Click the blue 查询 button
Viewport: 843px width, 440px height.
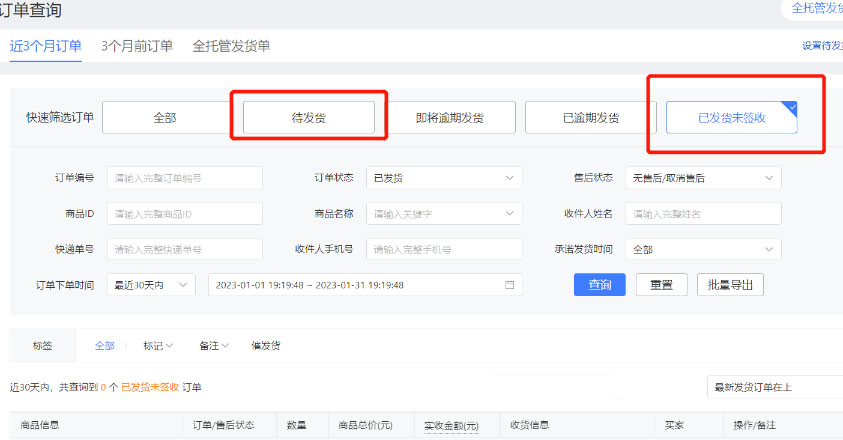599,285
